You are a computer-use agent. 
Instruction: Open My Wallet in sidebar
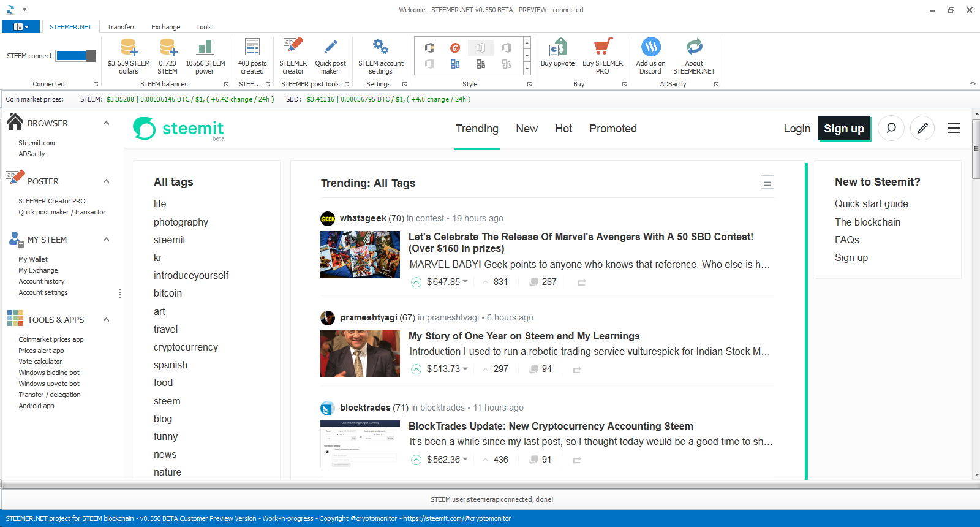point(33,259)
